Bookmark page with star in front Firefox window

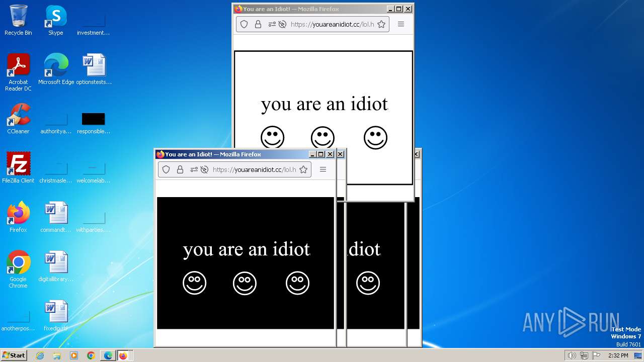(303, 169)
